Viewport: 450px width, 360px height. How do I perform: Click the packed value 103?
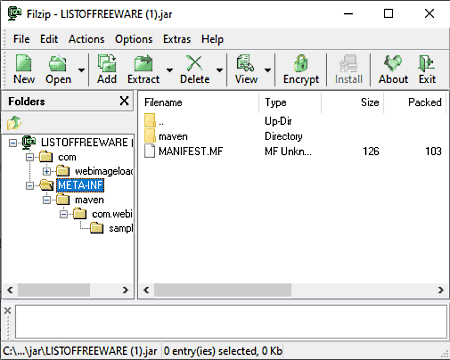[433, 151]
